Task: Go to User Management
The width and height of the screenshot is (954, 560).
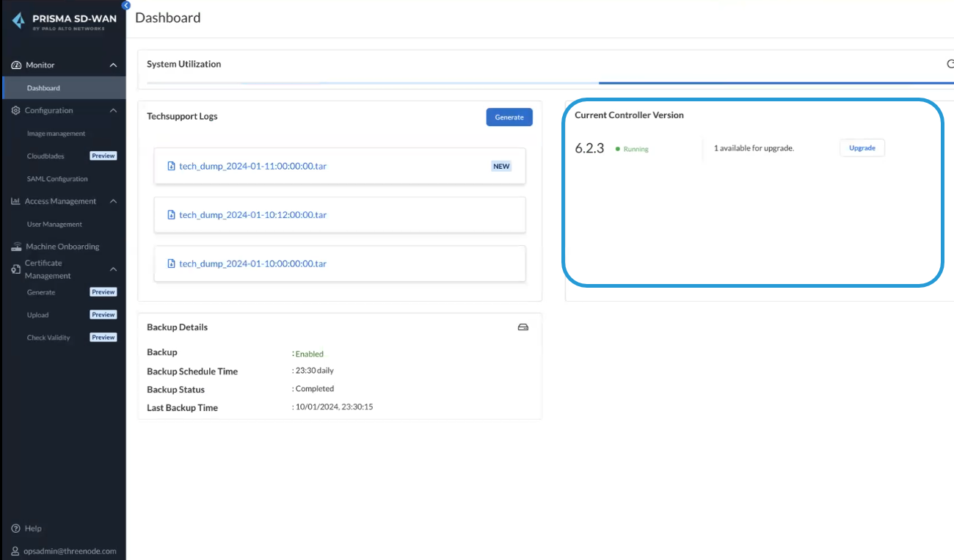Action: coord(54,225)
